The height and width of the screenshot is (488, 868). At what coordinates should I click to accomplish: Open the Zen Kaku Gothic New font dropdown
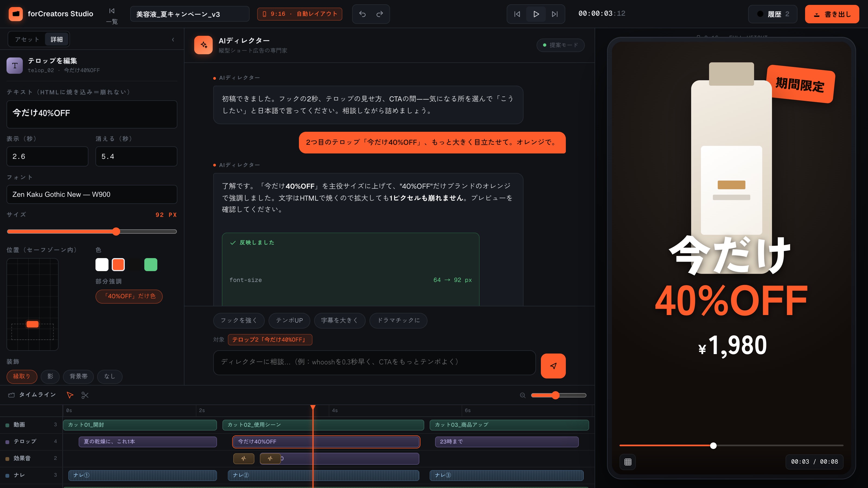coord(92,194)
